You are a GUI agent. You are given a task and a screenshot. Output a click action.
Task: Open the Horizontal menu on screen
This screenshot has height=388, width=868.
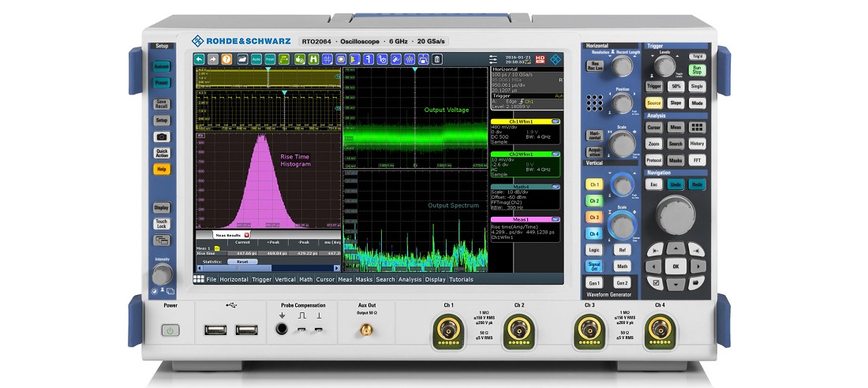pyautogui.click(x=234, y=279)
